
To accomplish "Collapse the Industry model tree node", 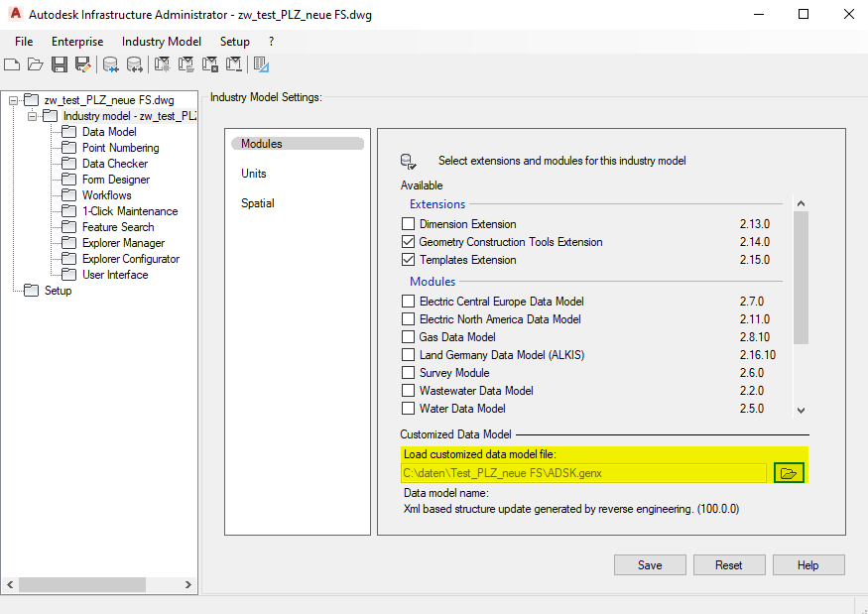I will [x=32, y=116].
